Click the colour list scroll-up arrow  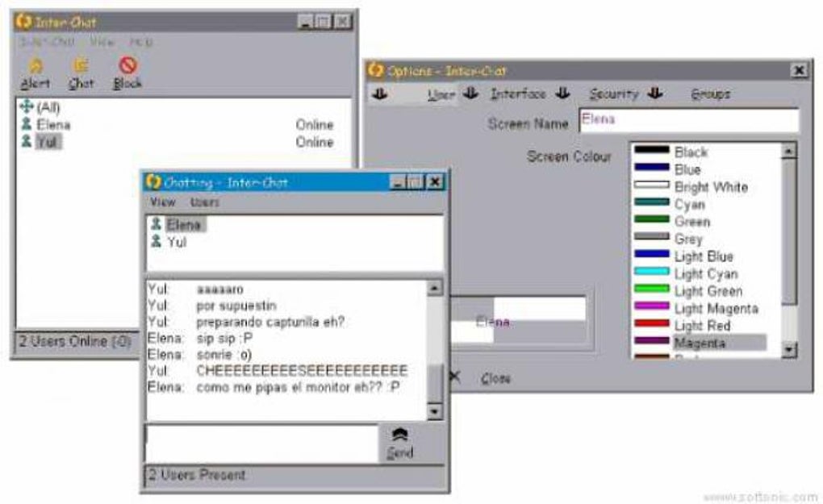[789, 151]
